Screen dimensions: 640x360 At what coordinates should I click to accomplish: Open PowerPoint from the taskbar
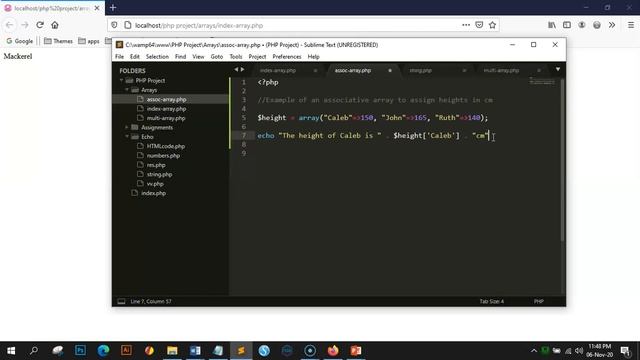(356, 351)
